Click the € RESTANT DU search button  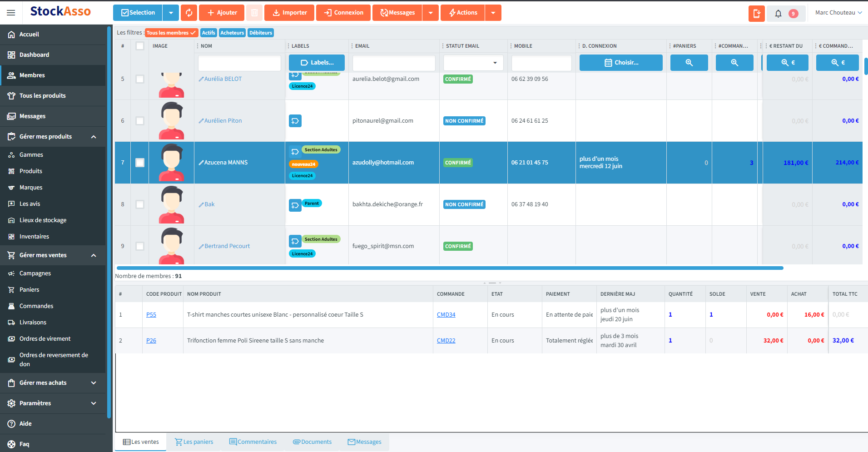pos(788,63)
